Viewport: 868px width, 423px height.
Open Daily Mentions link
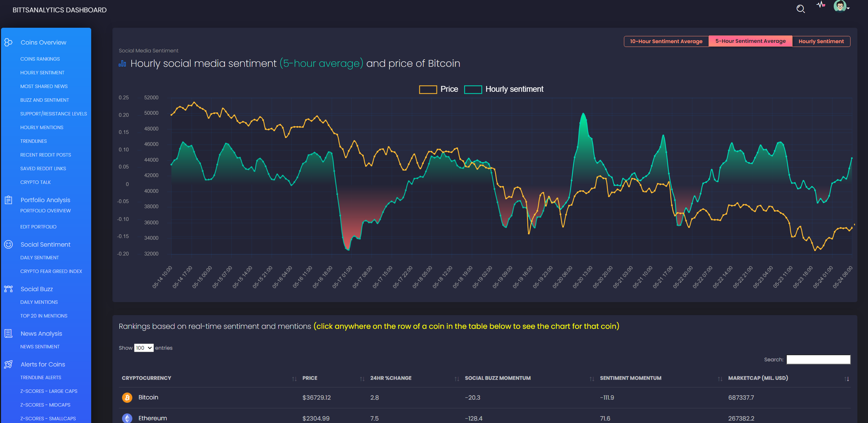click(39, 302)
